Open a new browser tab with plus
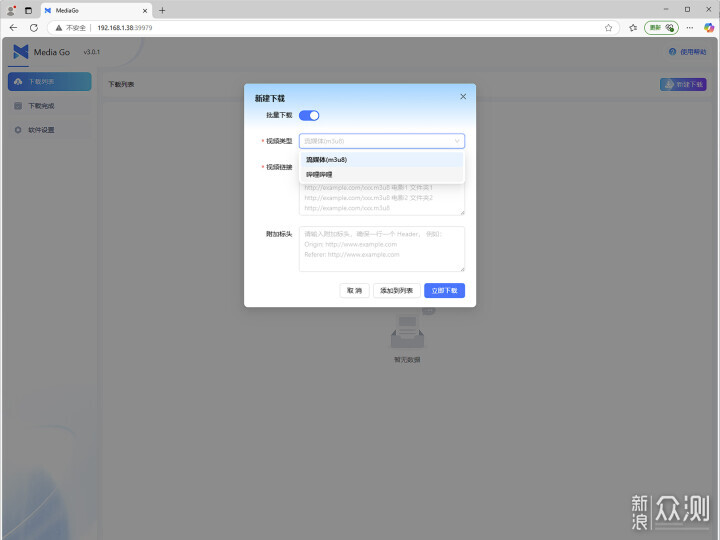Screen dimensions: 720x540 click(162, 10)
